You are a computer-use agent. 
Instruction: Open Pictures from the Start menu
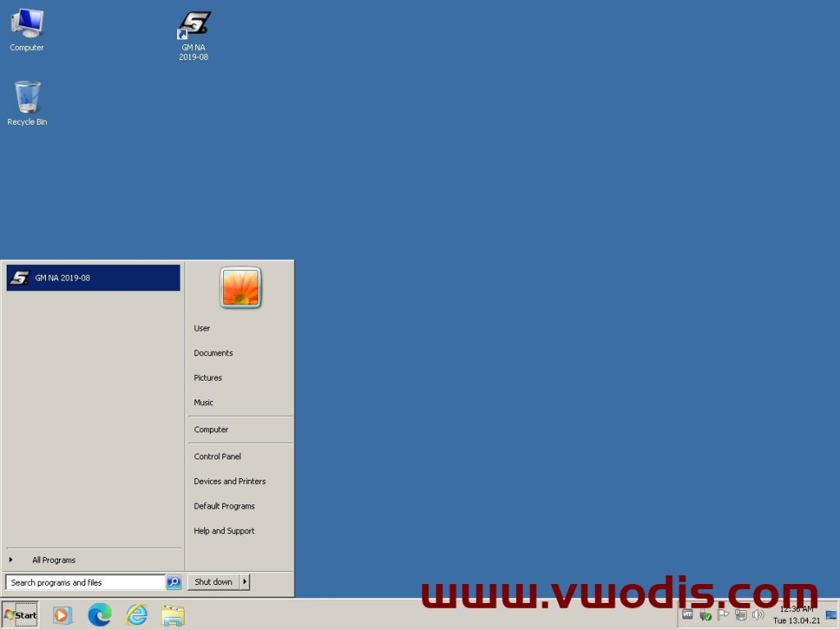tap(208, 377)
